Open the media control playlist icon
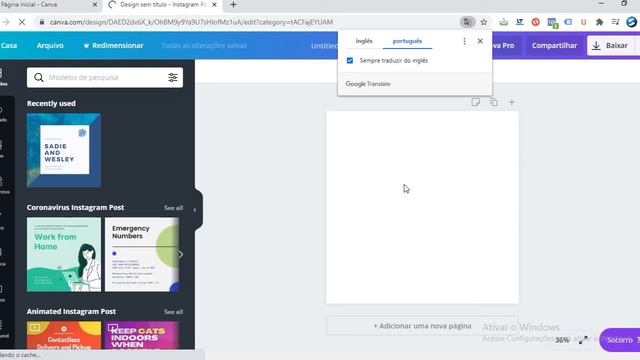 (616, 22)
